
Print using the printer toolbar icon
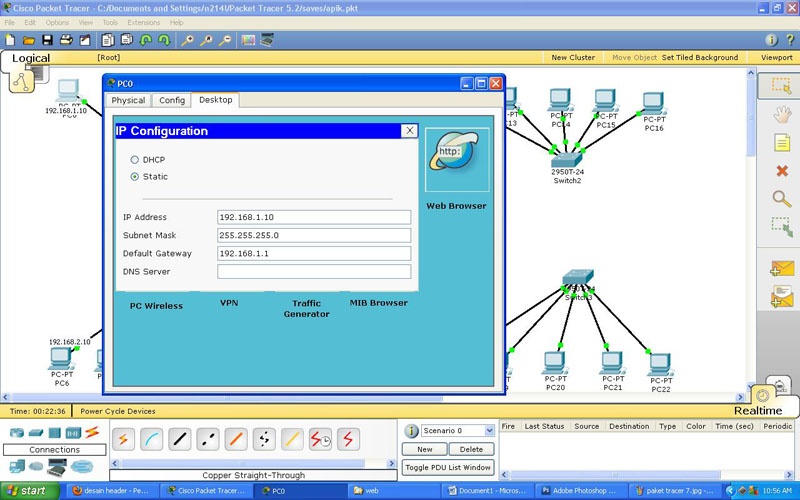(66, 40)
